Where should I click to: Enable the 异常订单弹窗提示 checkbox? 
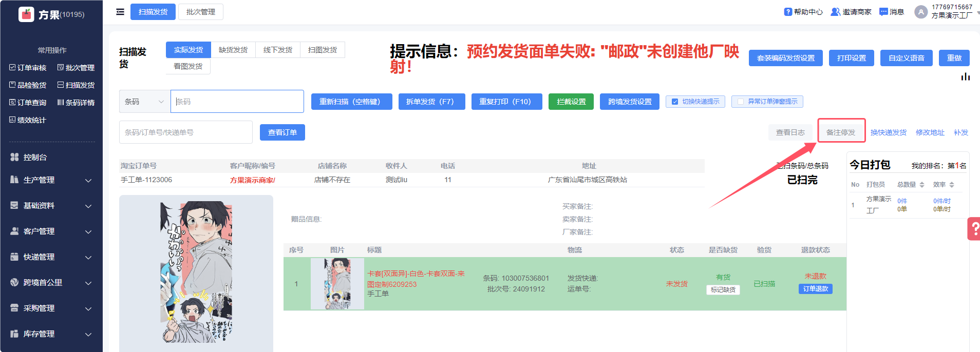[x=741, y=102]
